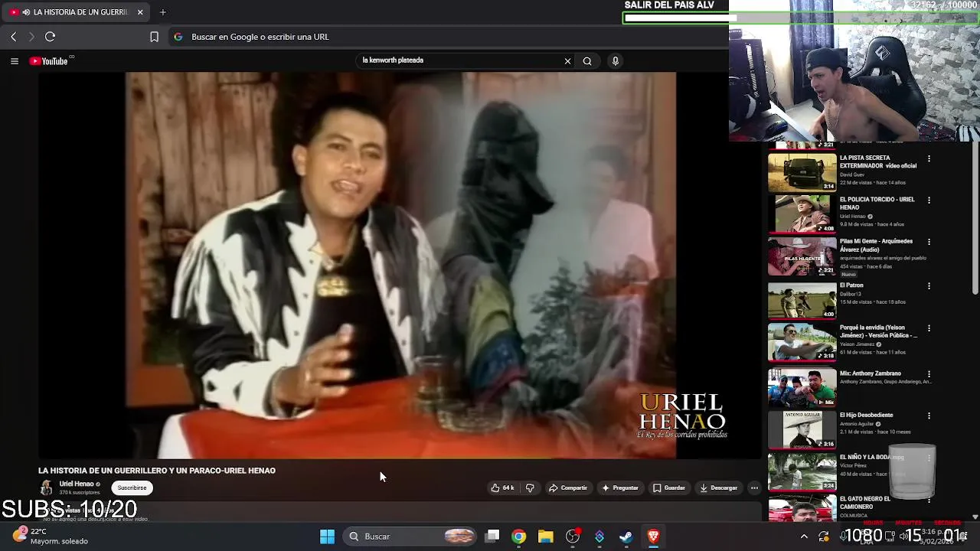The height and width of the screenshot is (551, 980).
Task: Open Google Chrome from the taskbar
Action: pyautogui.click(x=519, y=536)
